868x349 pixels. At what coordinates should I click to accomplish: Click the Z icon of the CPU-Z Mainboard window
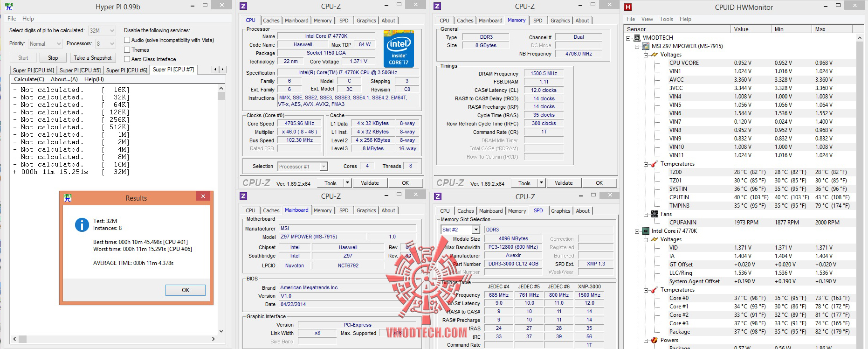coord(243,196)
